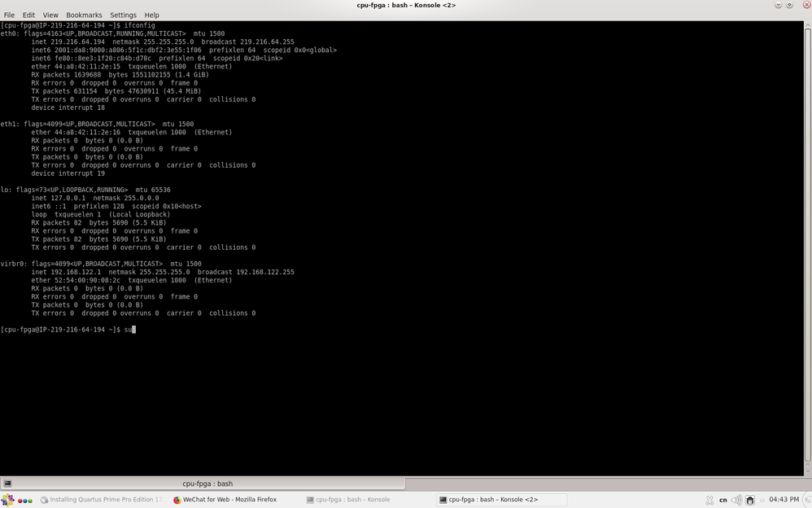Click the panel toolbox icon beside the clock
Image resolution: width=812 pixels, height=508 pixels.
pos(807,500)
